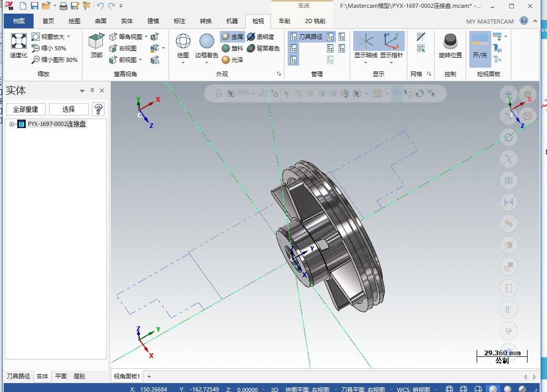Switch to 刀具路径 bottom panel tab

pos(18,376)
